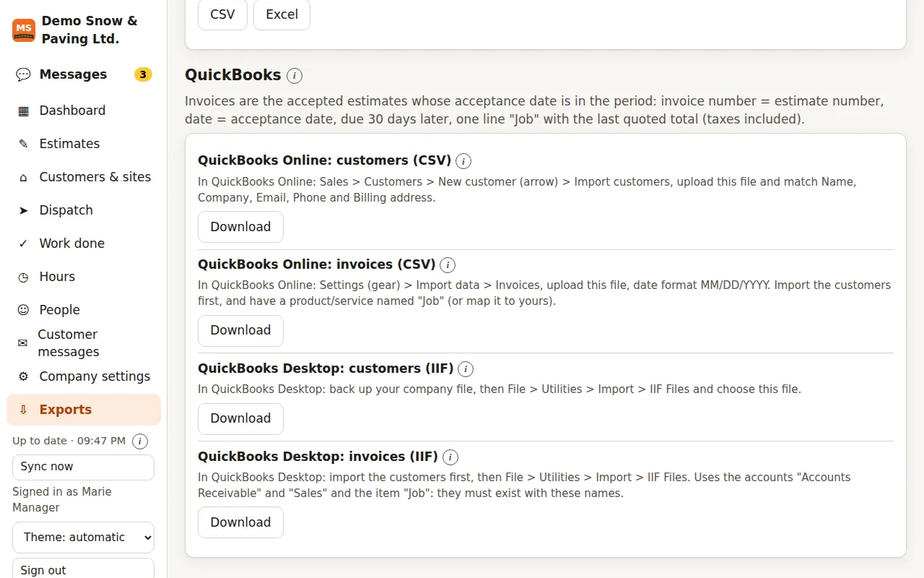Screen dimensions: 924x578
Task: Open info icon for QuickBooks Online customers CSV
Action: [463, 161]
